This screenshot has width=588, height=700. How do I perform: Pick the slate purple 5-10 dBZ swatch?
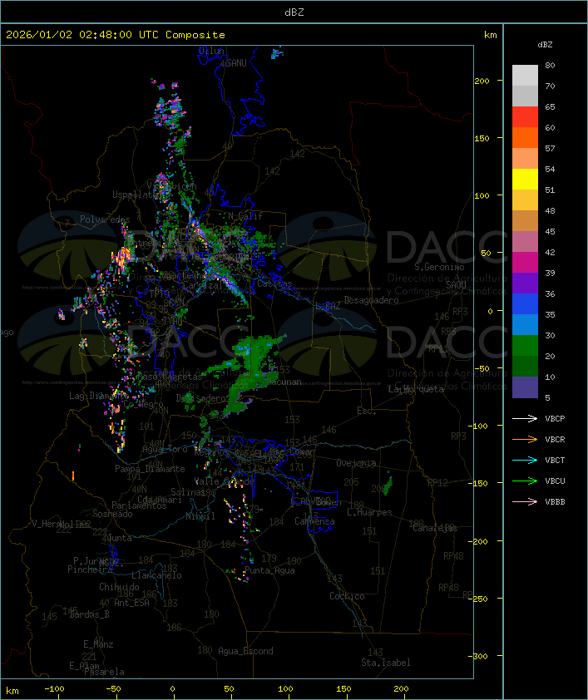pos(525,387)
